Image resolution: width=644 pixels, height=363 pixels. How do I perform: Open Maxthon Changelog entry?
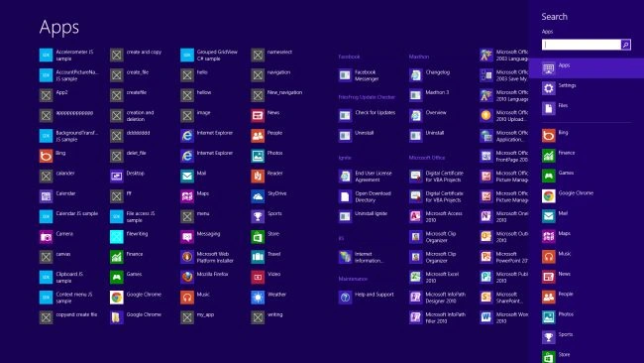[x=430, y=75]
